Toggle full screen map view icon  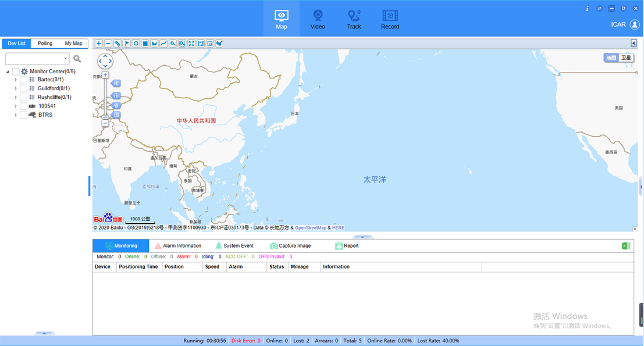tap(191, 44)
